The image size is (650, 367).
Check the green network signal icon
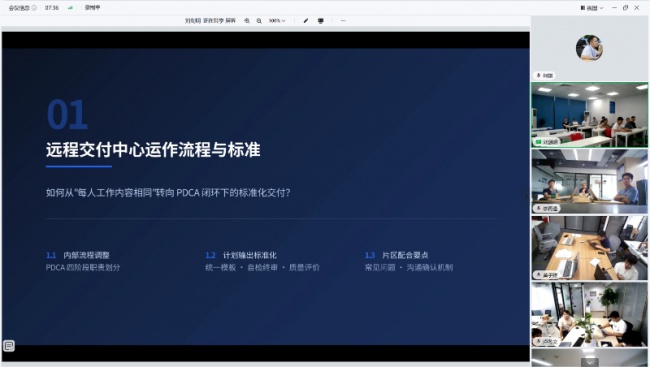point(70,7)
